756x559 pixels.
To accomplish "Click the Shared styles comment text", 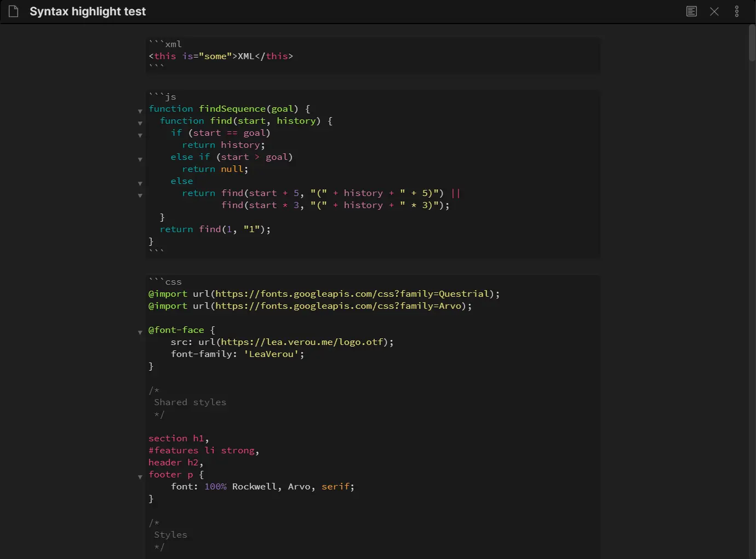I will (190, 402).
